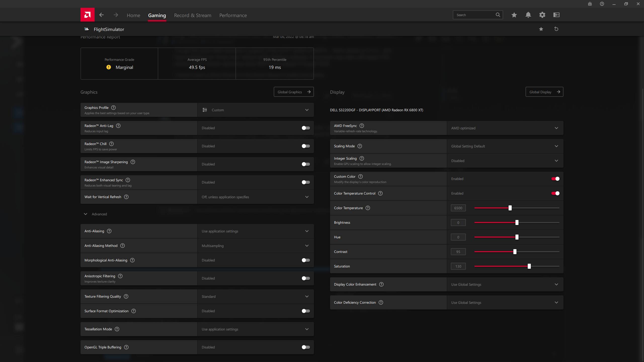Edit the Hue value field
644x362 pixels.
pos(458,237)
